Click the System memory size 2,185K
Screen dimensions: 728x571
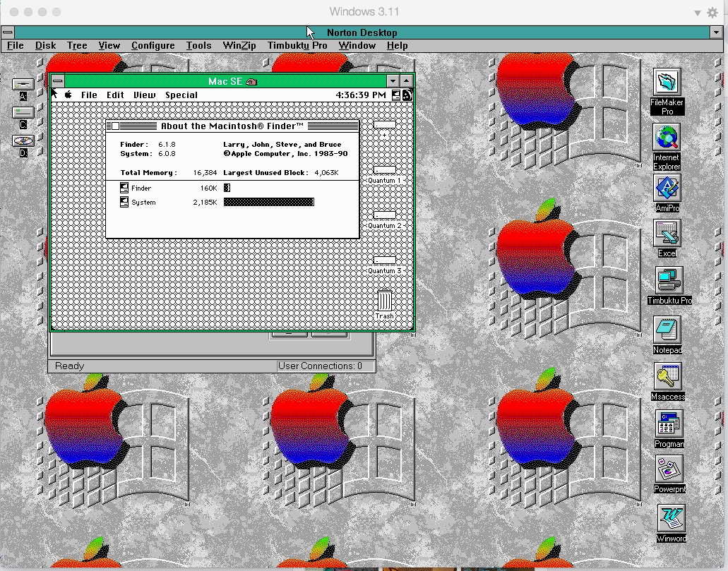[x=205, y=203]
